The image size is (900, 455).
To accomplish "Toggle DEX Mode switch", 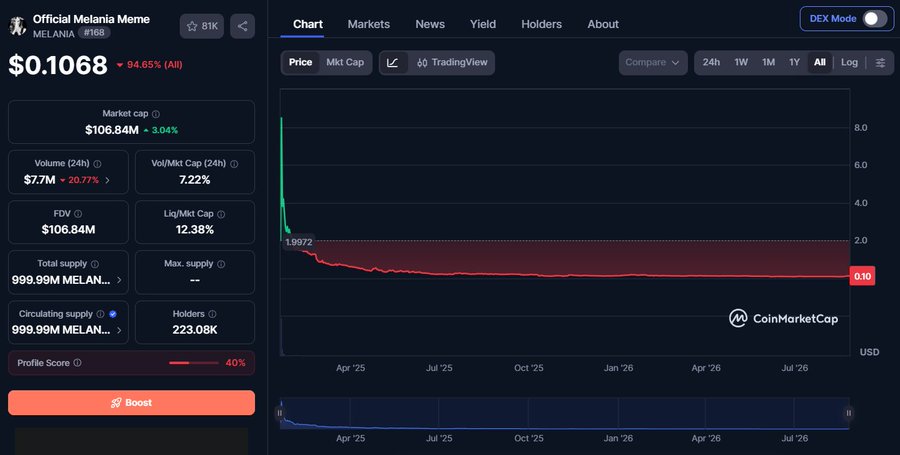I will (x=875, y=19).
